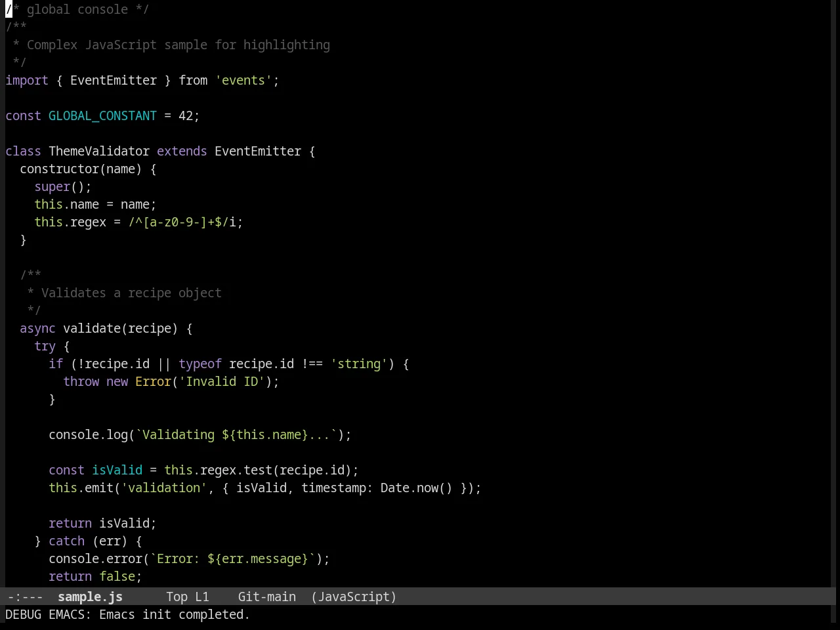Click 'Validates a recipe object' comment
The image size is (840, 630).
click(131, 293)
